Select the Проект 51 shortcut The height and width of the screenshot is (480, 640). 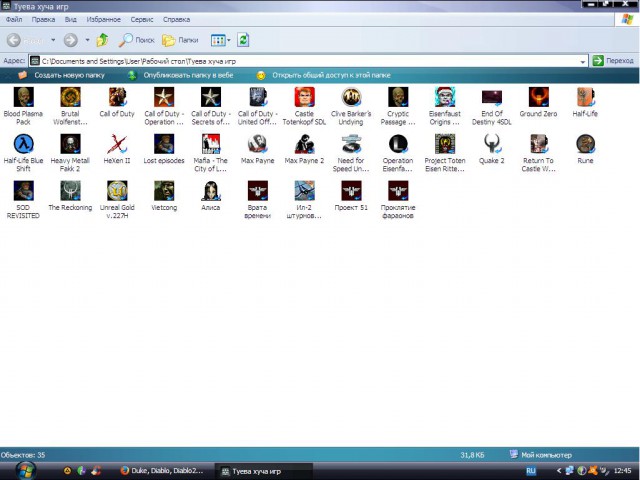click(351, 191)
